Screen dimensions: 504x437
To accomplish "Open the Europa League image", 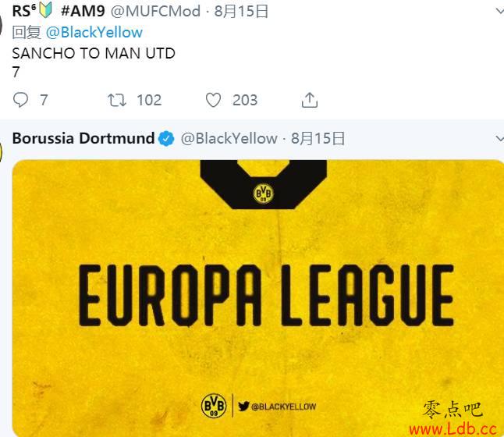I will pyautogui.click(x=258, y=298).
